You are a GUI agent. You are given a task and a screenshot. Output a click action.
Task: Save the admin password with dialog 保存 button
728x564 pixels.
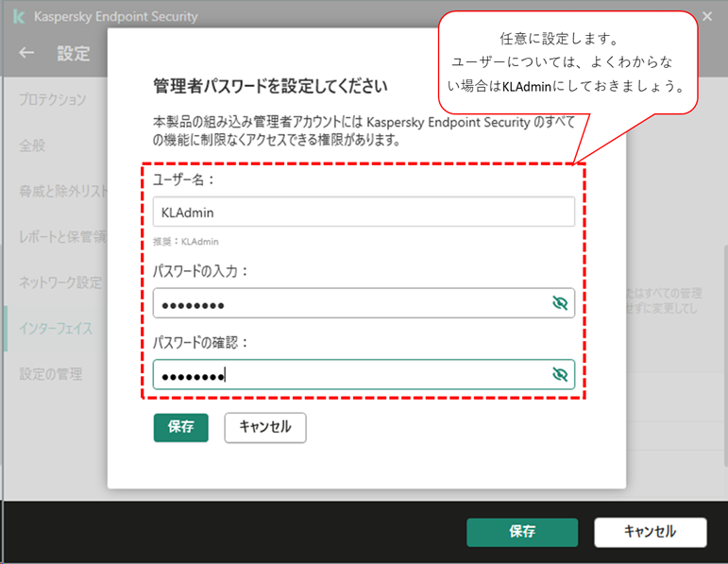181,427
